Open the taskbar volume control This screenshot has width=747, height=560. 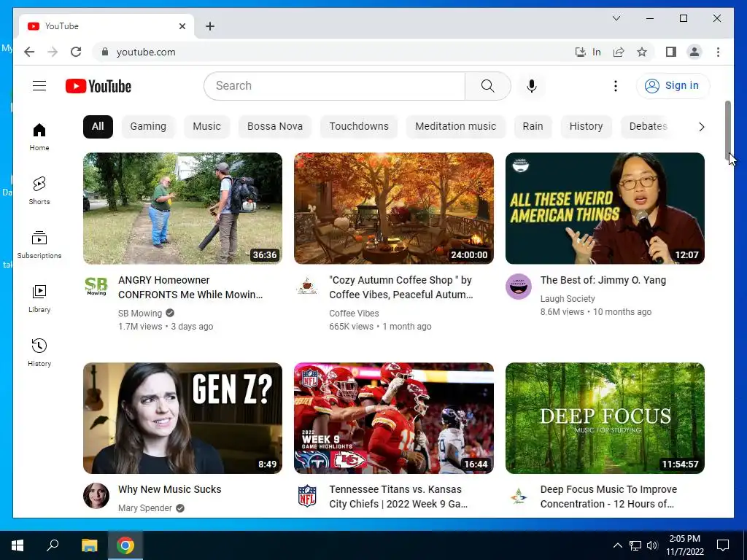click(x=652, y=545)
